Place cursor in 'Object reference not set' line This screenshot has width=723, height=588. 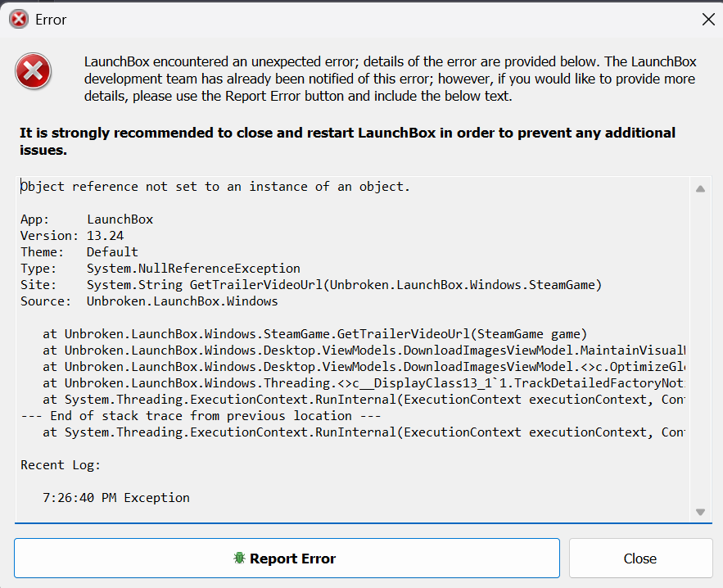click(215, 187)
